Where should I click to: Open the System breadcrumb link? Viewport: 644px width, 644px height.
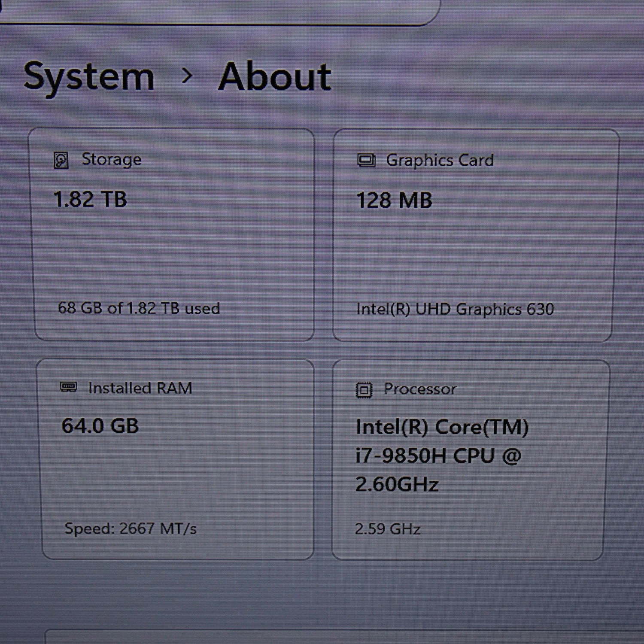[87, 77]
